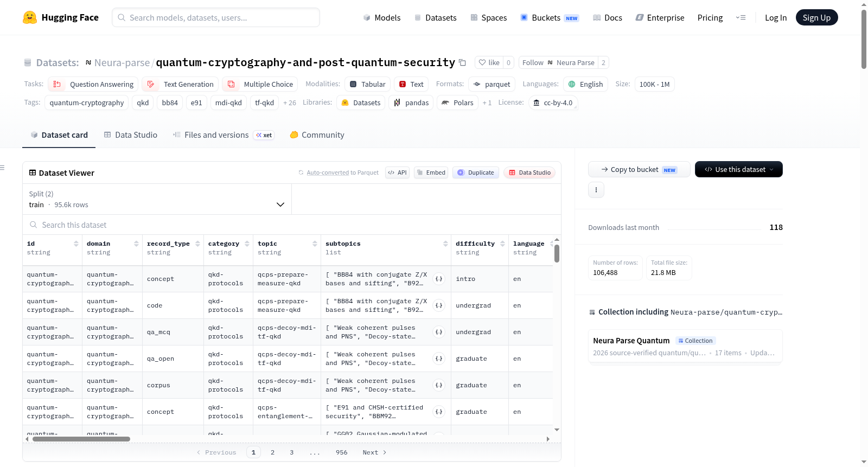Show the one additional library
Viewport: 868px width, 467px height.
[x=487, y=103]
